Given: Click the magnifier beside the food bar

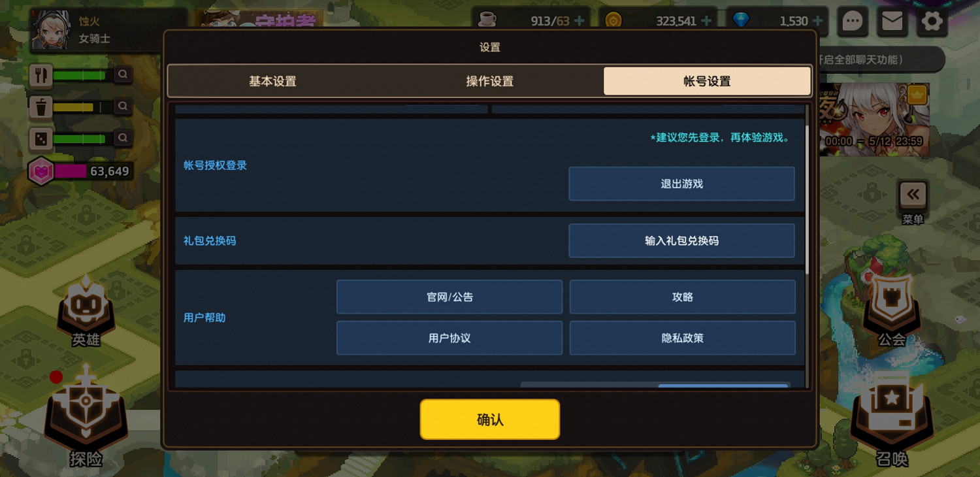Looking at the screenshot, I should [122, 75].
